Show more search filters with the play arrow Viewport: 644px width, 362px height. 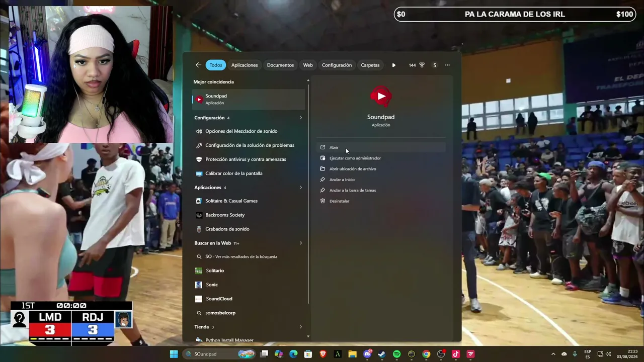point(394,65)
